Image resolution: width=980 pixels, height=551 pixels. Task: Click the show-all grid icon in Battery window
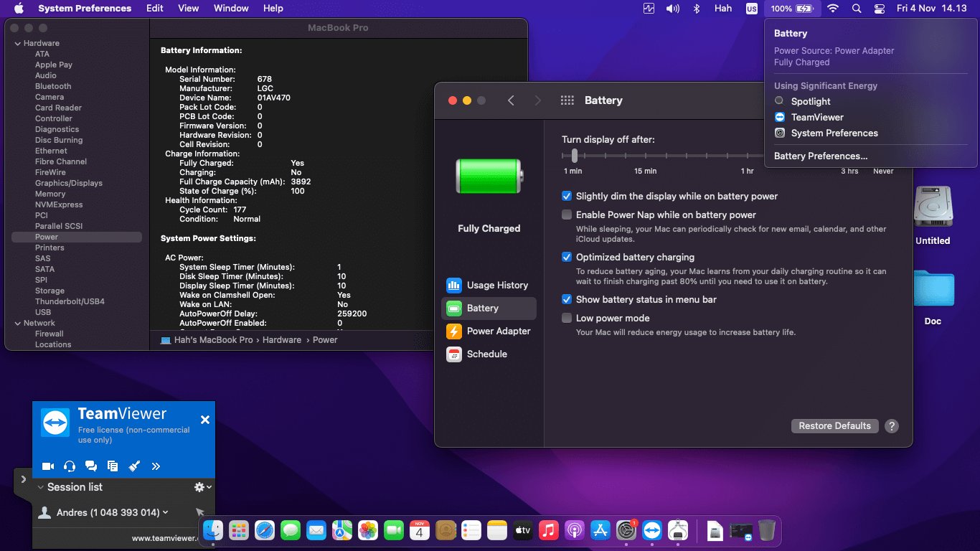click(567, 100)
